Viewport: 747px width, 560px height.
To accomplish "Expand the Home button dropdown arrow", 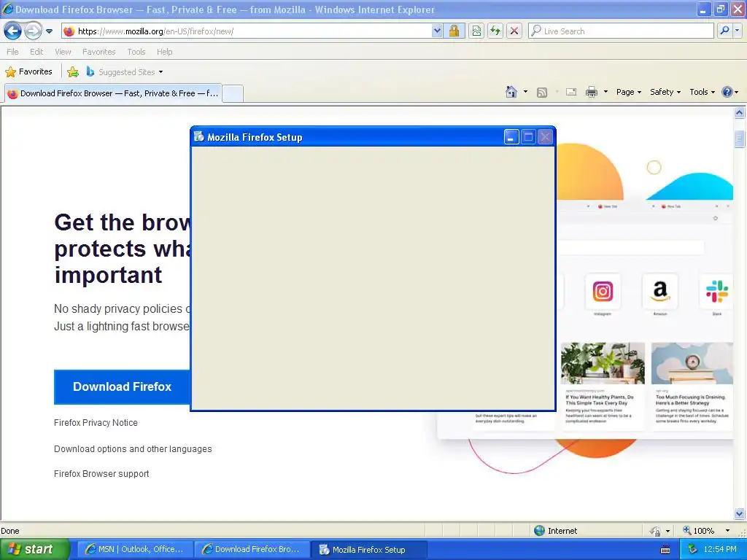I will tap(525, 92).
